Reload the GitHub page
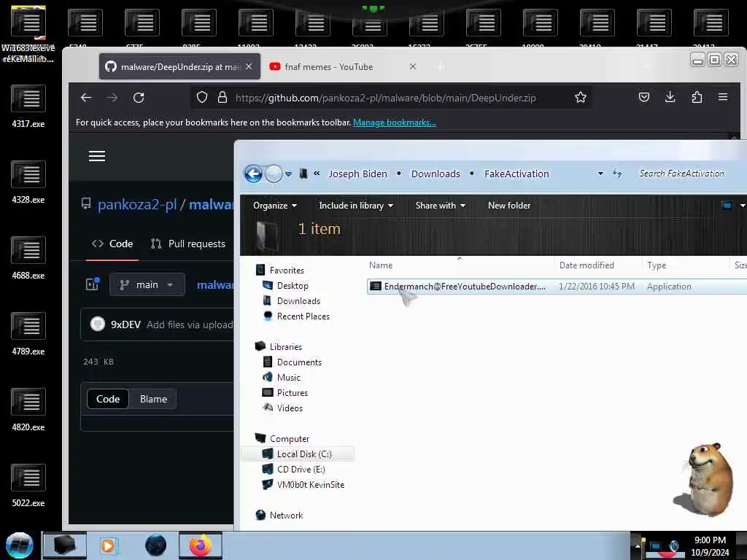The width and height of the screenshot is (747, 560). 139,98
